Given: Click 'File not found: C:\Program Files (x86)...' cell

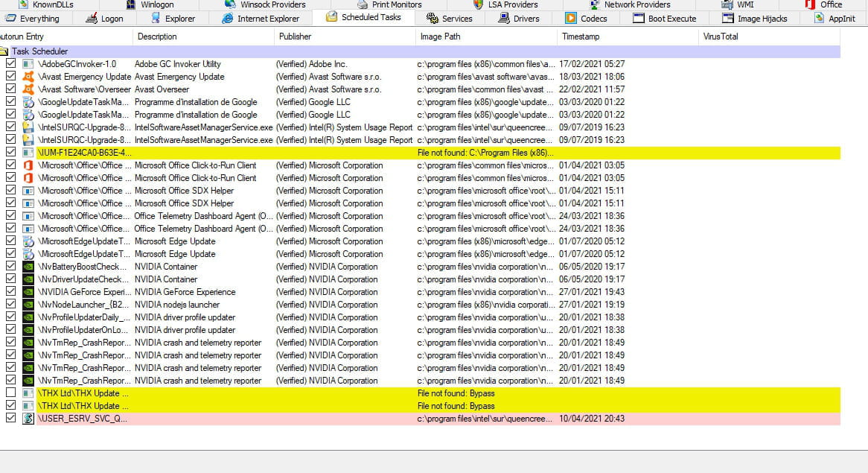Looking at the screenshot, I should pos(485,153).
